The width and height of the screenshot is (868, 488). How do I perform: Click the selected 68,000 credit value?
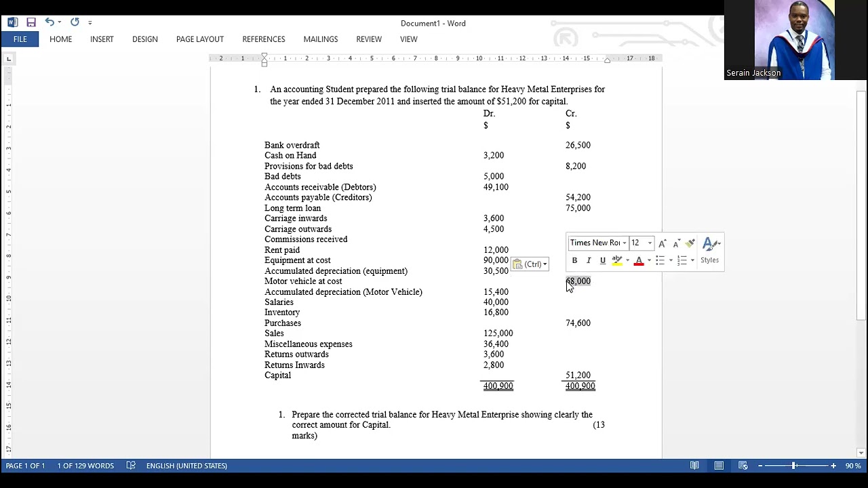coord(578,281)
